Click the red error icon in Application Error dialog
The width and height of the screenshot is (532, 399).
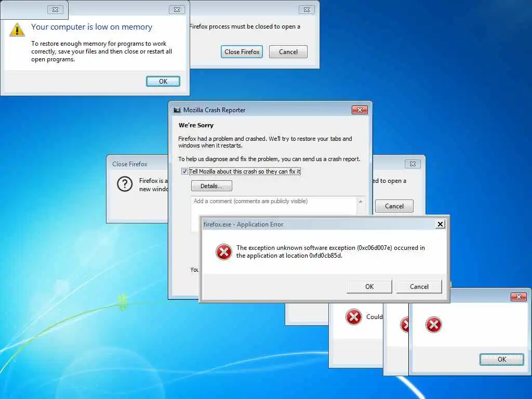223,252
